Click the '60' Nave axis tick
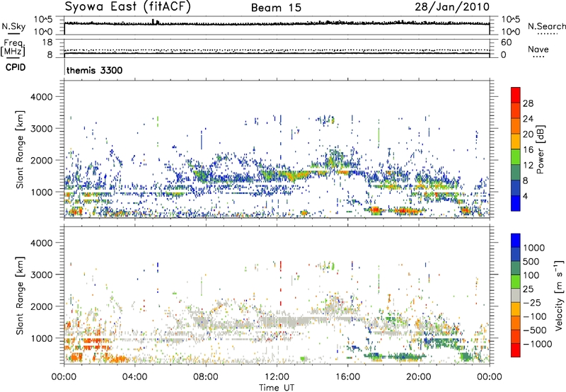566x392 pixels. [506, 42]
